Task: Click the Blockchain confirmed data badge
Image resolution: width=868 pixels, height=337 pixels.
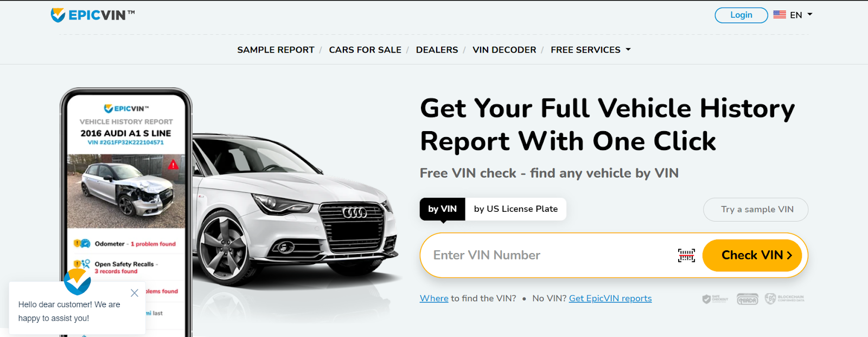Action: [784, 299]
